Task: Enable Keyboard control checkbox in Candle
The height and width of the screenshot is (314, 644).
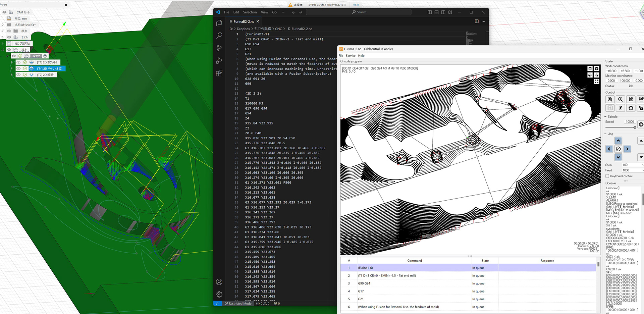Action: (607, 176)
